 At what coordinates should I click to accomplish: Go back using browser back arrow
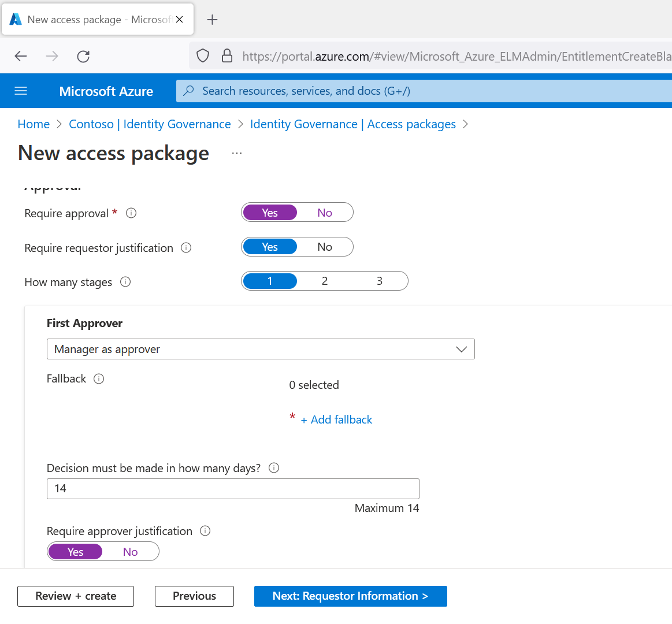pos(21,56)
